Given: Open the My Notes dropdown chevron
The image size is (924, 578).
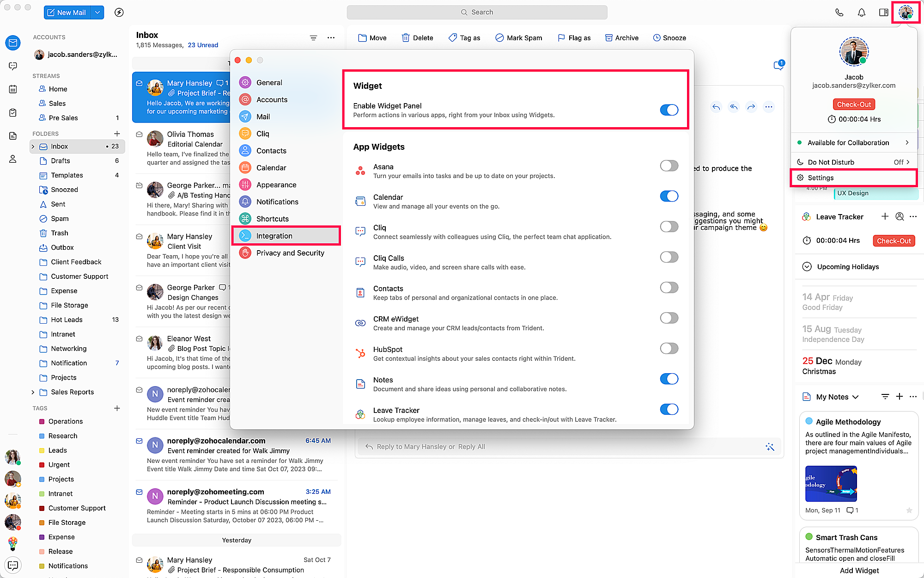Looking at the screenshot, I should pos(856,397).
